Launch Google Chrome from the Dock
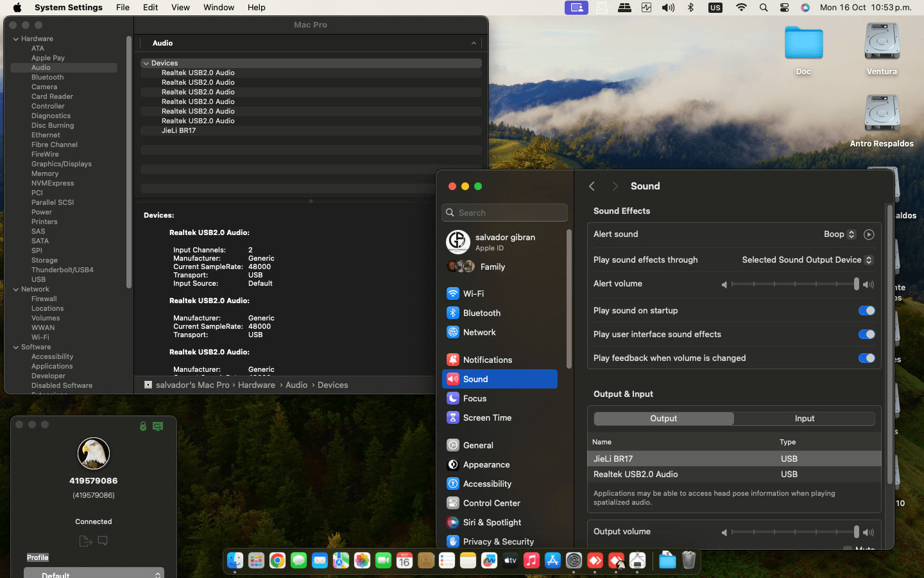924x578 pixels. [x=277, y=561]
